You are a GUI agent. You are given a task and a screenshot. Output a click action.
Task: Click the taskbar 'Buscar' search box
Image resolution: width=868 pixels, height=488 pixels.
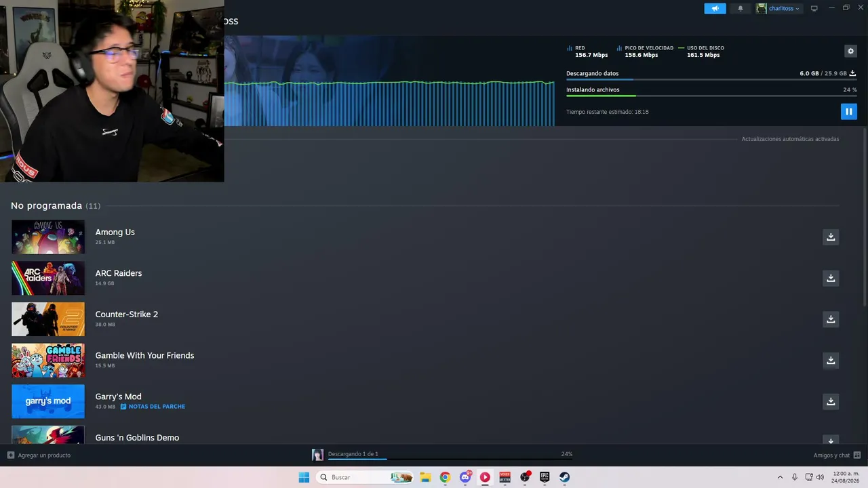366,477
